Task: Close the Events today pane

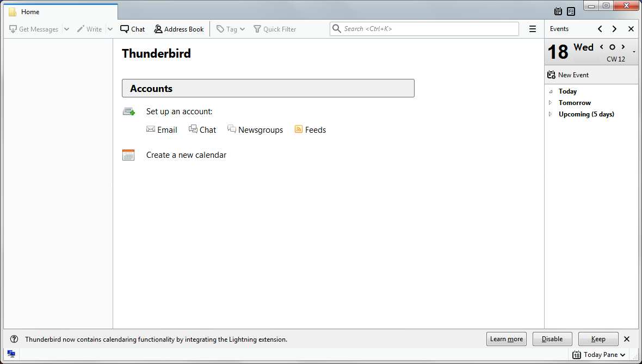Action: (x=631, y=29)
